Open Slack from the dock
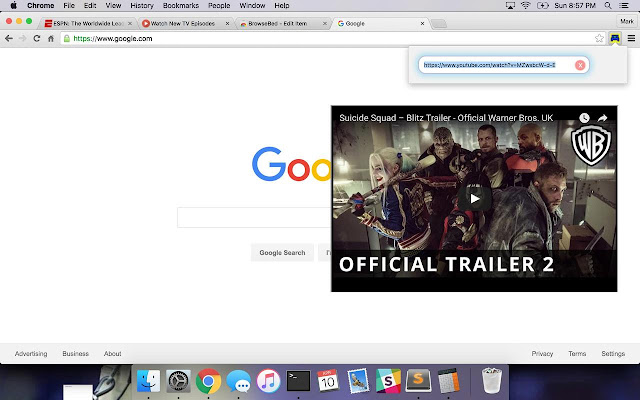This screenshot has height=400, width=640. point(388,380)
